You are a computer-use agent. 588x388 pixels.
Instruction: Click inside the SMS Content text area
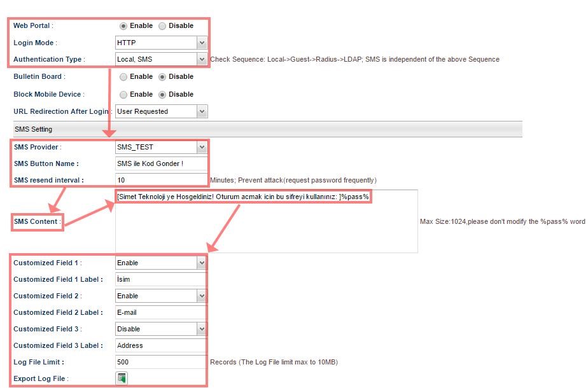pyautogui.click(x=266, y=226)
